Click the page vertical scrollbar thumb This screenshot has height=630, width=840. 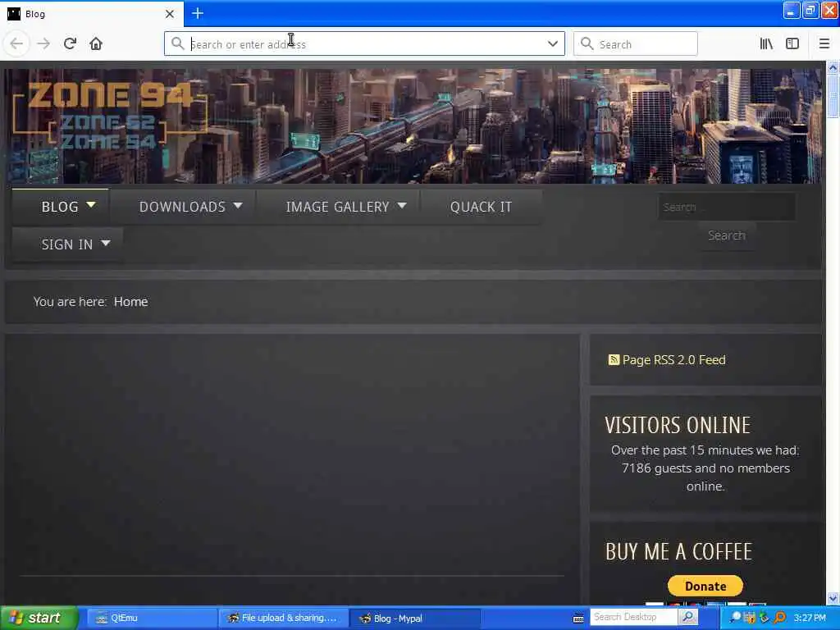tap(833, 95)
